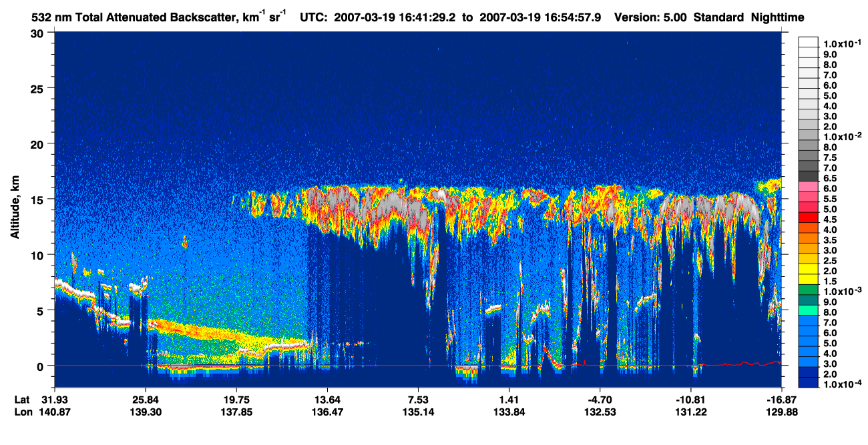Click start time '2007-03-19 16:41:29.2'
868x445 pixels.
coord(394,18)
